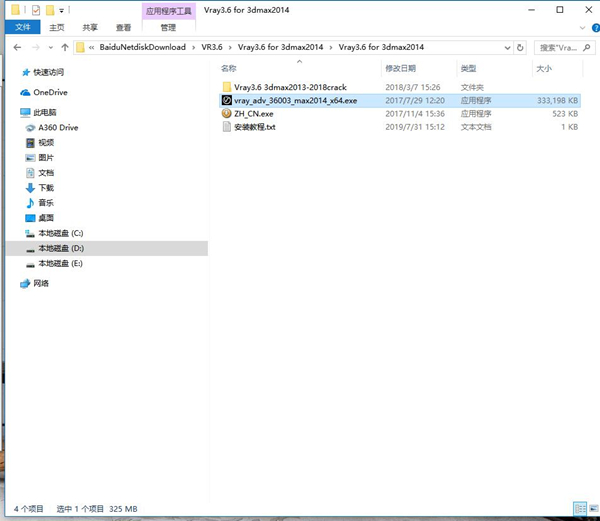Select the Vray3.6 3dmax2013-2018crack folder icon
This screenshot has width=600, height=521.
click(227, 88)
